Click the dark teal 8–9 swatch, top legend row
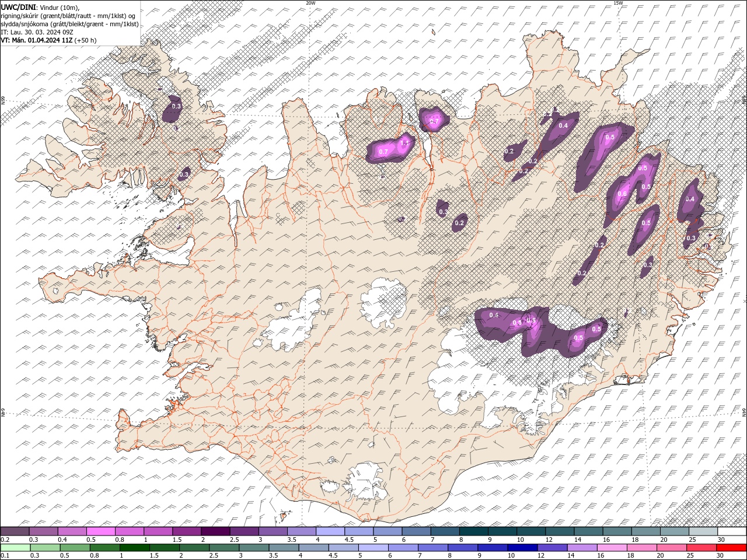 pyautogui.click(x=473, y=531)
